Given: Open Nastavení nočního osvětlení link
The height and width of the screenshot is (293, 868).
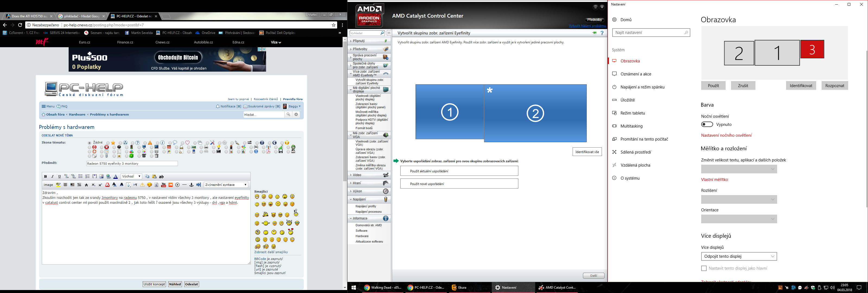Looking at the screenshot, I should (726, 136).
